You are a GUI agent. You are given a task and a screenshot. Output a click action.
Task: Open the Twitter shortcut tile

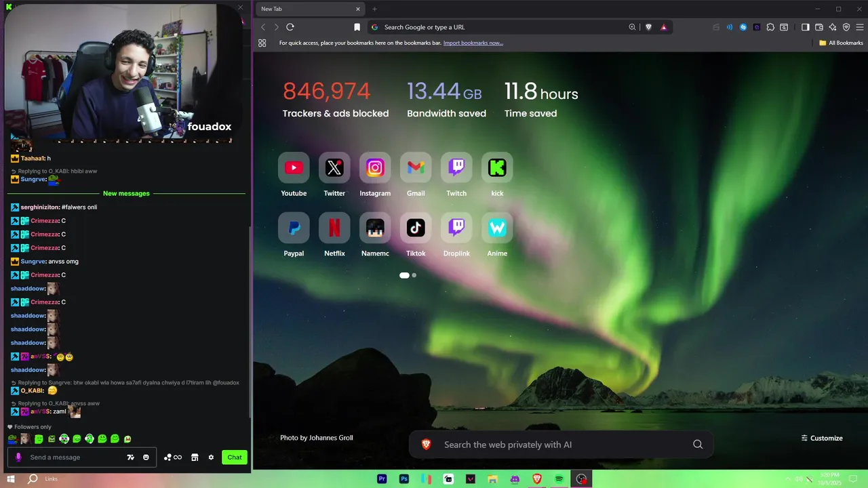point(334,167)
